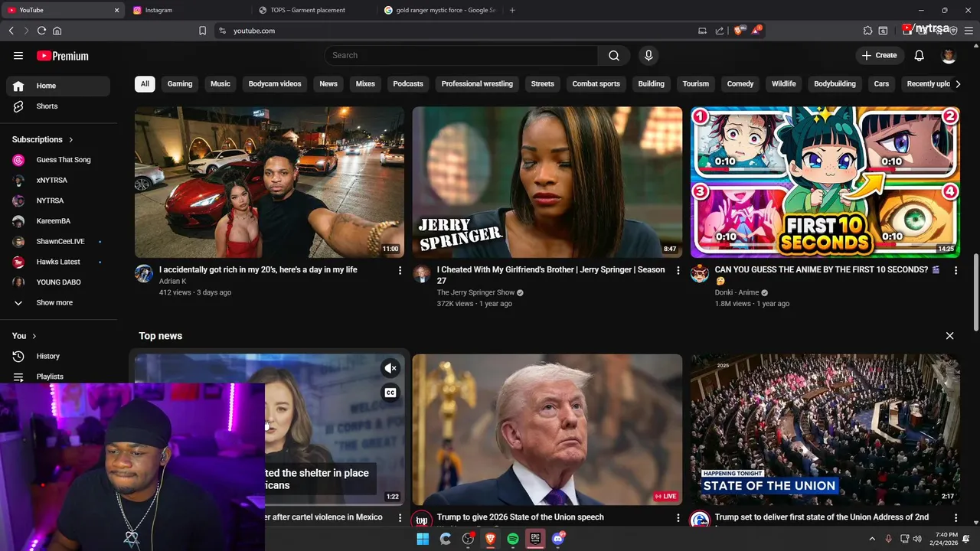Bookmark this page from the address bar
This screenshot has width=980, height=551.
202,31
